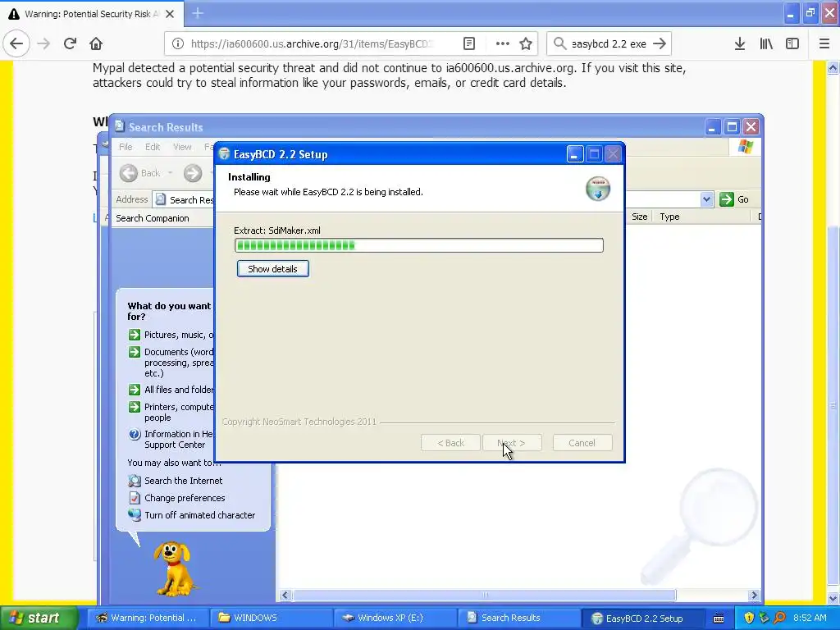
Task: Click the search go arrow in browser
Action: click(x=660, y=43)
